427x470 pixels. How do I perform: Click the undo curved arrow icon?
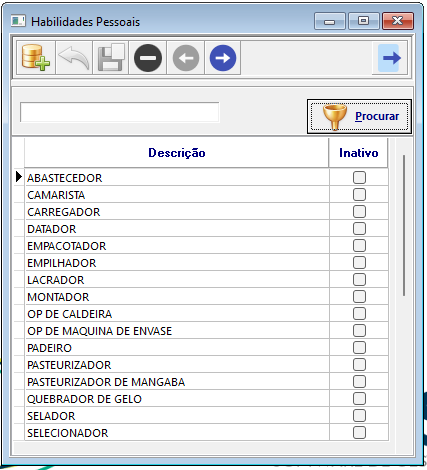(74, 58)
